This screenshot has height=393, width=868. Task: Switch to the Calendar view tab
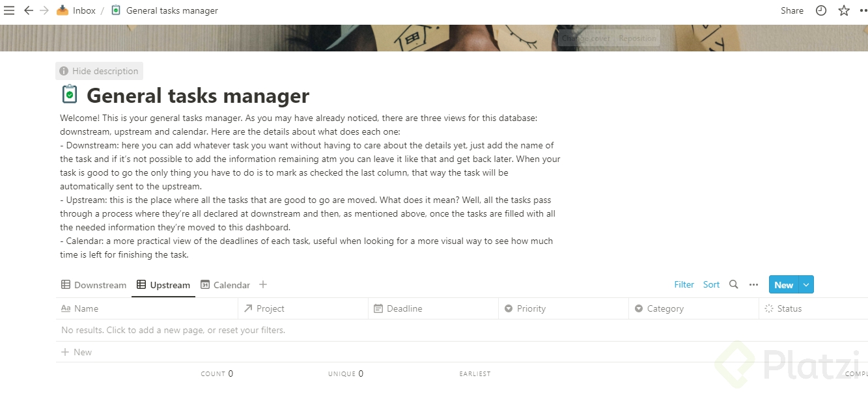click(x=225, y=285)
